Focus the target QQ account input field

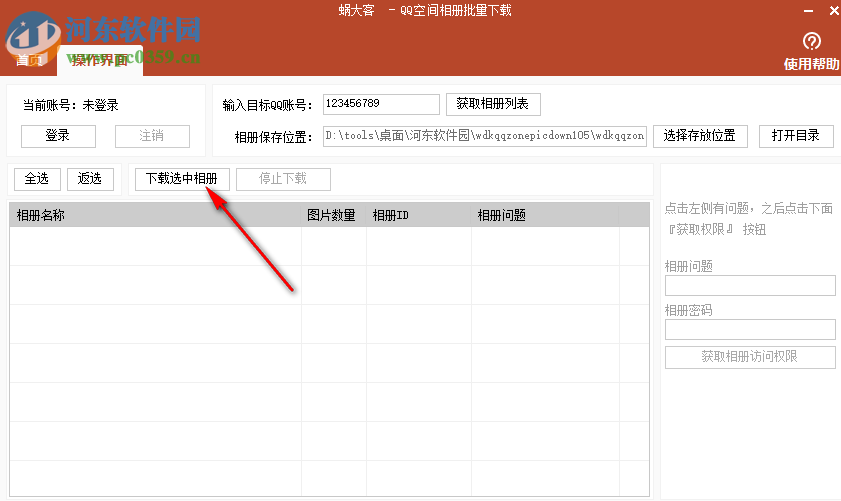(x=381, y=104)
